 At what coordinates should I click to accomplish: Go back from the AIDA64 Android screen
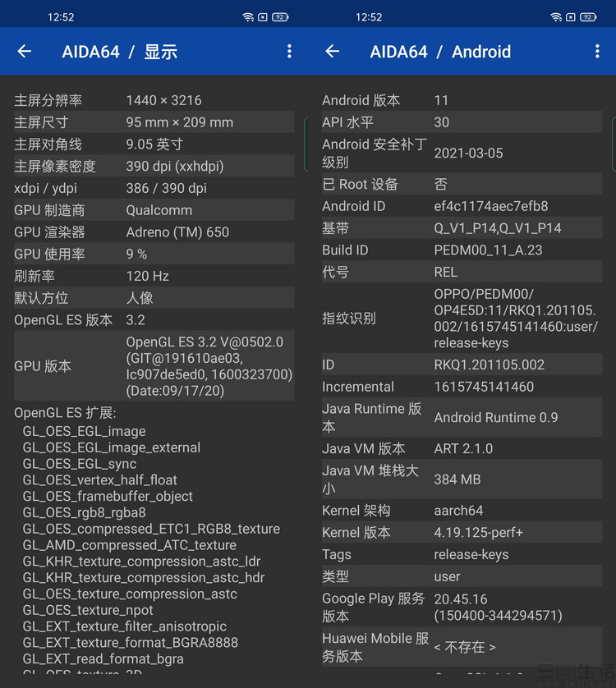coord(333,52)
